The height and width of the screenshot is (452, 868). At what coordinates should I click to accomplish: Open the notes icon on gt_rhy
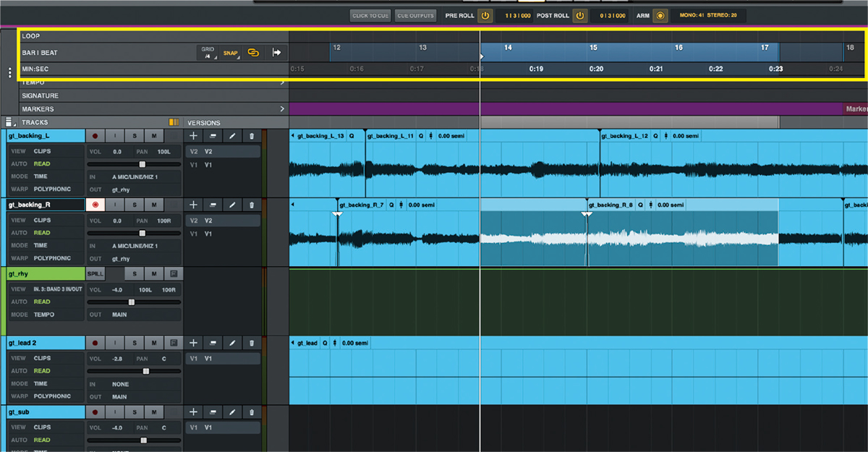(x=174, y=274)
